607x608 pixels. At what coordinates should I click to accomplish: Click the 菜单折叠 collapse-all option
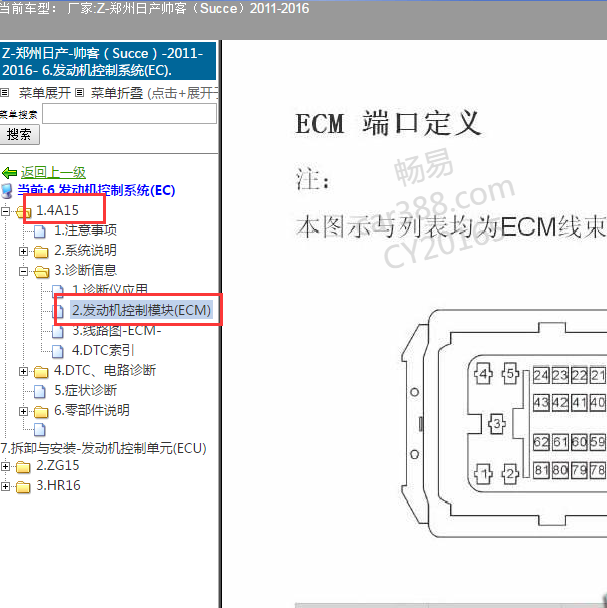click(117, 93)
